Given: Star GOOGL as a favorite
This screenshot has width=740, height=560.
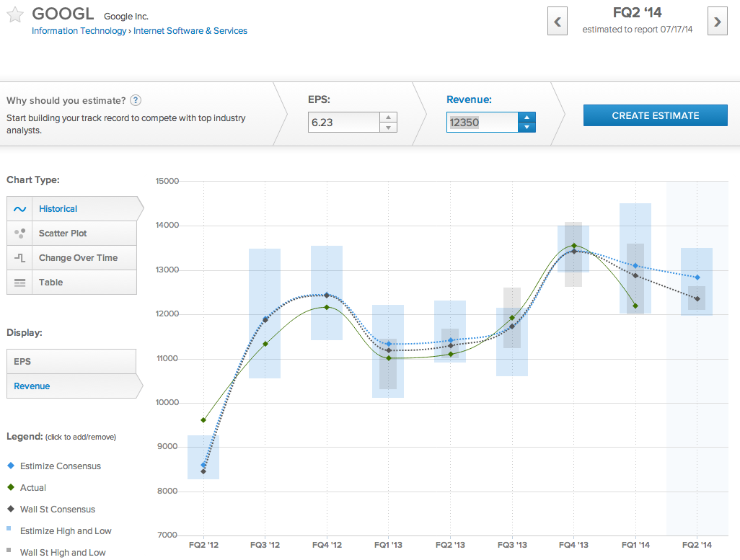Looking at the screenshot, I should 15,14.
